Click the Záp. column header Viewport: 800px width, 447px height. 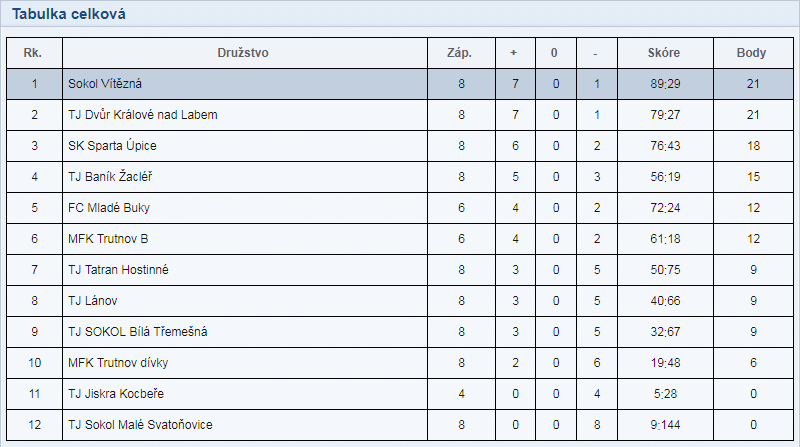point(460,53)
